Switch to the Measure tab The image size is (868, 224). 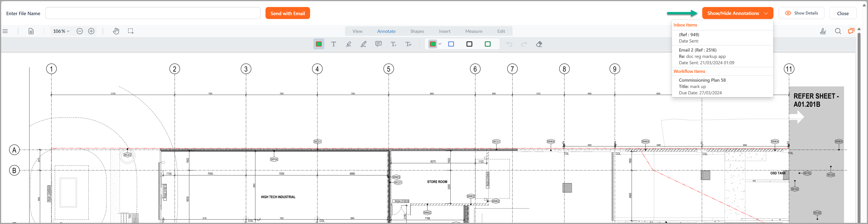(x=473, y=31)
